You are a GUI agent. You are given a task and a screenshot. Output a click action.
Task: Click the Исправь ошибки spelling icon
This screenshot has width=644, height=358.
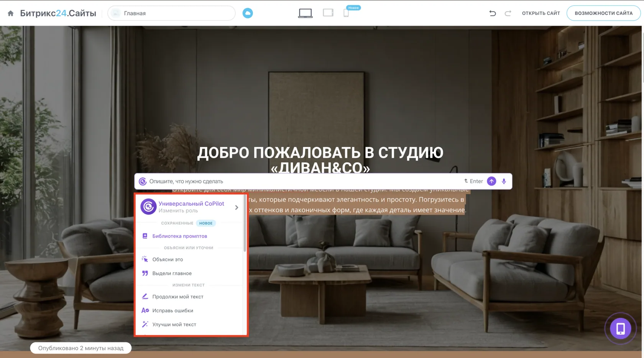145,310
